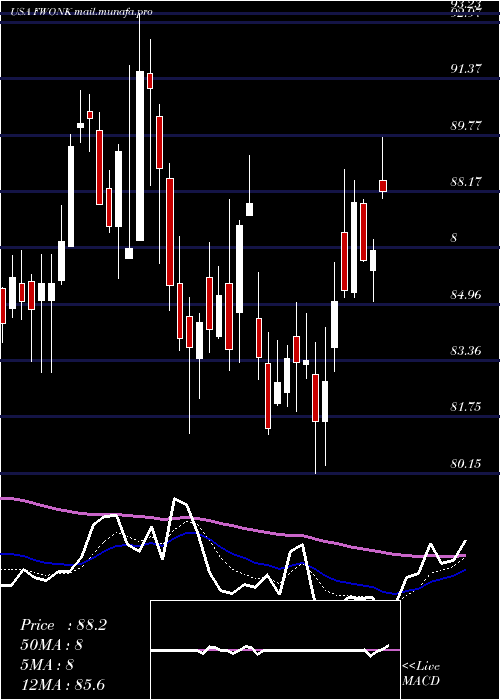Screen dimensions: 500x700
Task: Click the 80.15 price axis label
Action: tap(466, 464)
